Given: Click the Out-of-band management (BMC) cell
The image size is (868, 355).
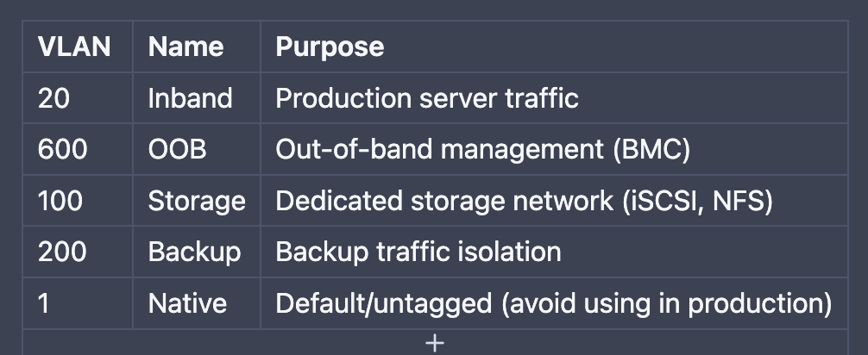Looking at the screenshot, I should pos(554,149).
